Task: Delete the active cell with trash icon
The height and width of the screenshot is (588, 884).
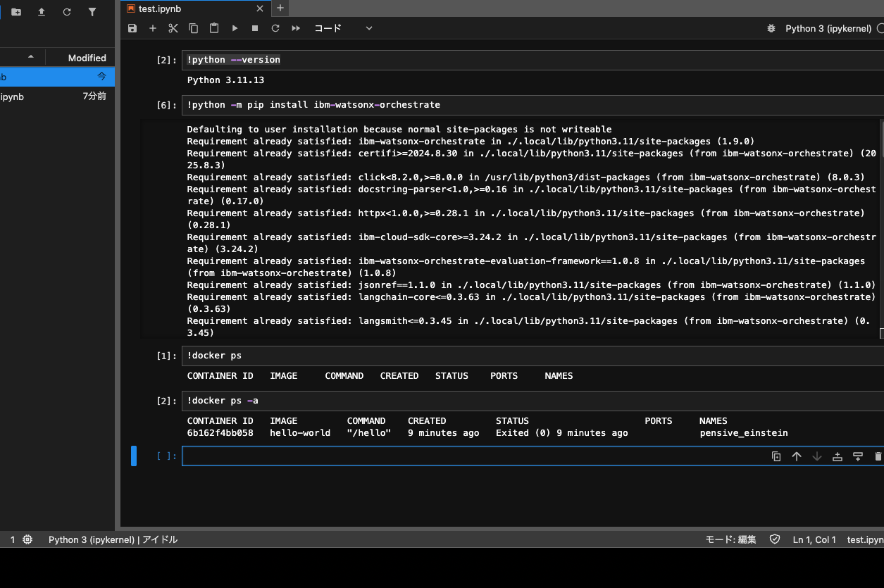Action: click(878, 456)
